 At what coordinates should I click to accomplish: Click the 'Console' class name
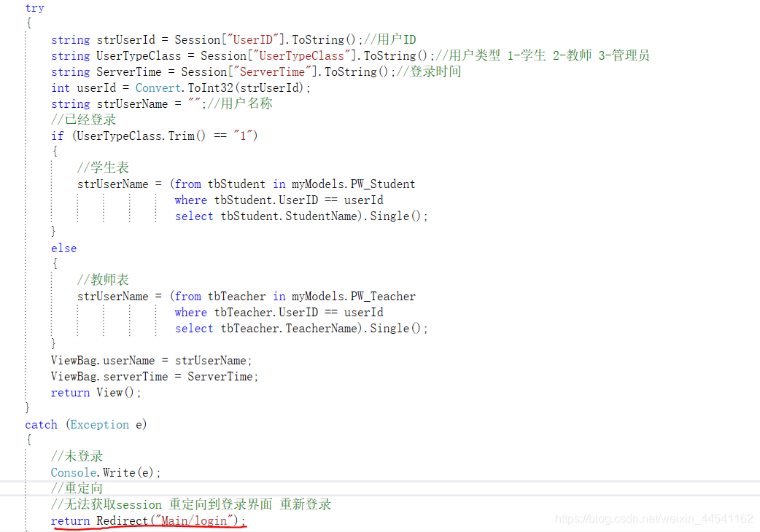(74, 472)
